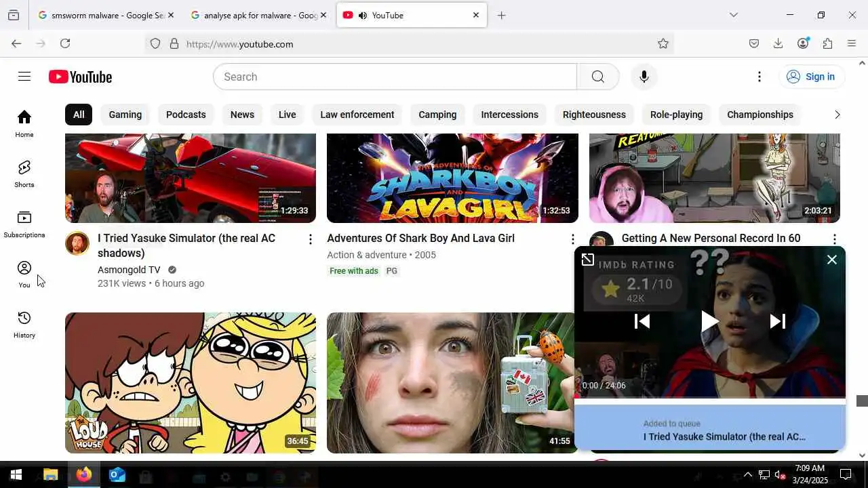Image resolution: width=868 pixels, height=488 pixels.
Task: Open the Yasuke Simulator red car thumbnail
Action: pos(191,178)
